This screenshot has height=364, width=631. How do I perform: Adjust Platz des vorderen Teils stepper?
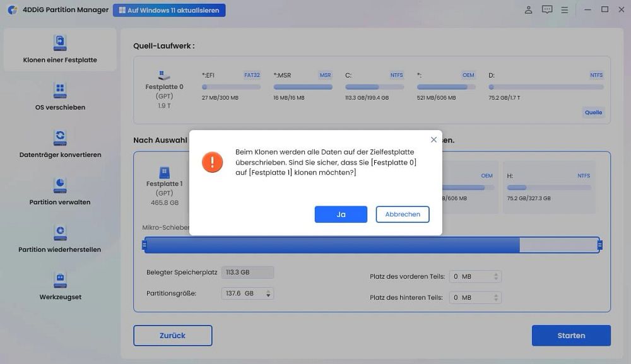[496, 276]
